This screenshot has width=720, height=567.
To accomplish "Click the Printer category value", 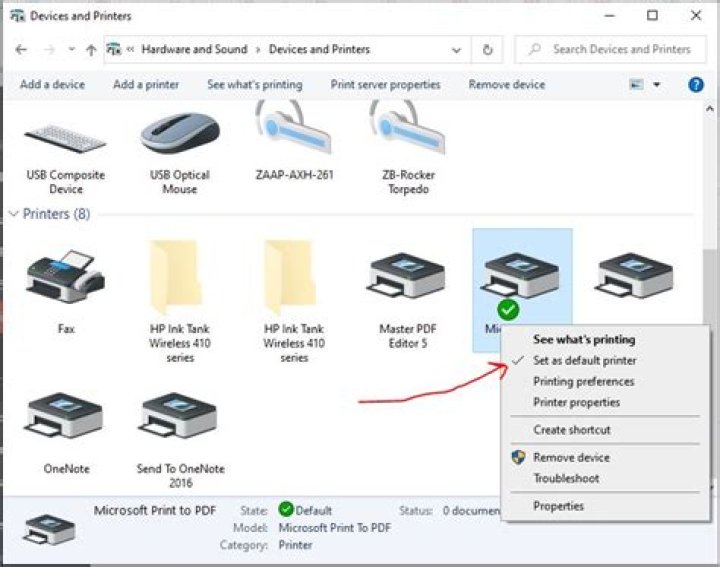I will click(x=295, y=545).
